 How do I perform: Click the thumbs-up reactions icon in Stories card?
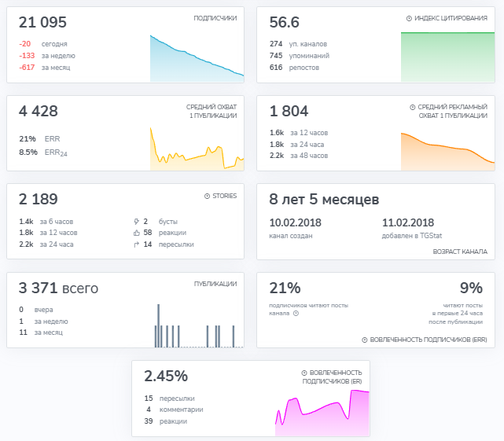coord(137,233)
